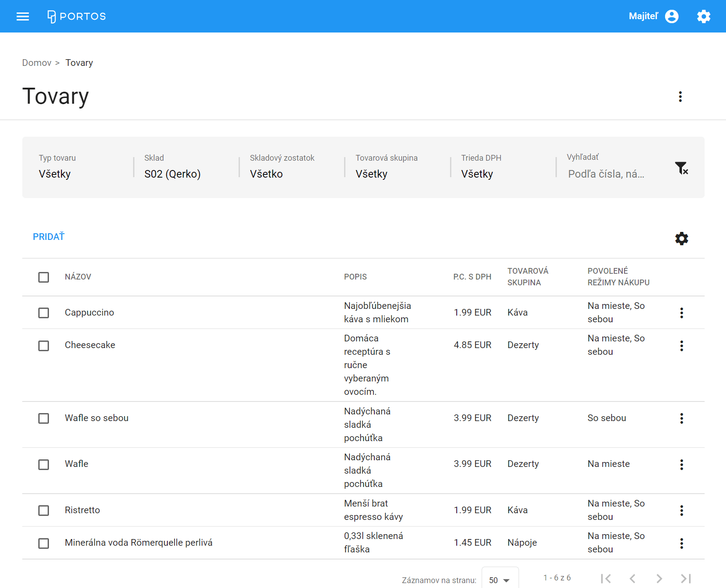The width and height of the screenshot is (726, 588).
Task: Check the Wafle so sebou row
Action: 44,418
